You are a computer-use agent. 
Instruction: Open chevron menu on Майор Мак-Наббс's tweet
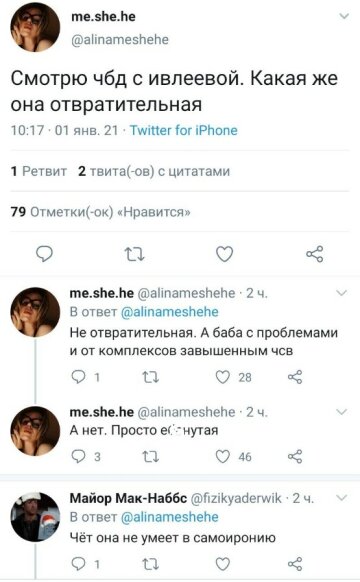click(341, 497)
